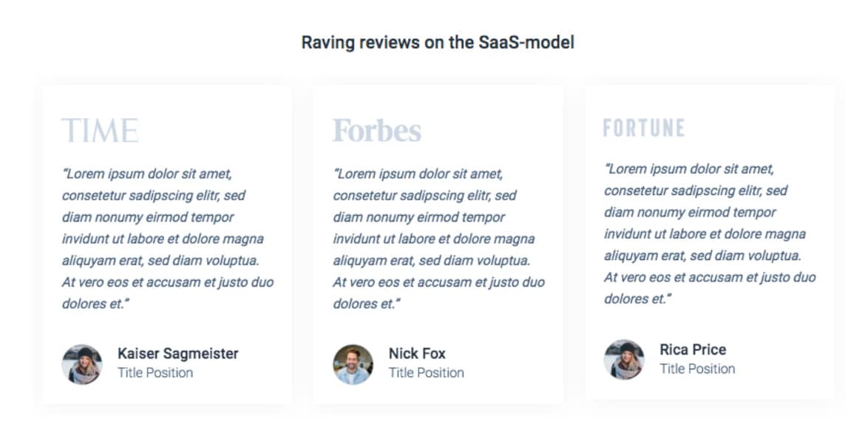
Task: Click "dolores et." ending in the Forbes review
Action: [x=367, y=304]
